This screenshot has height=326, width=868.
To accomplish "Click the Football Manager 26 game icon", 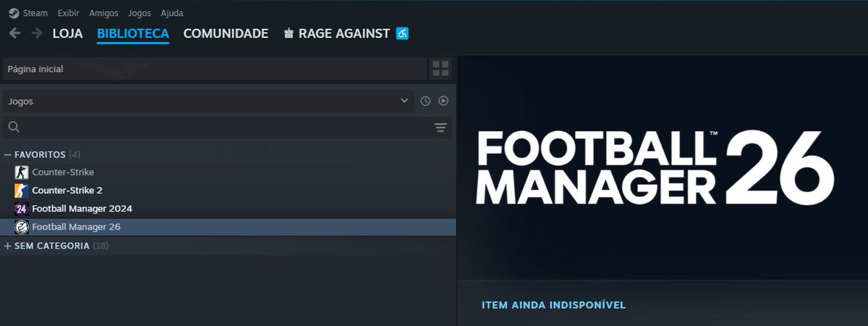I will pos(22,227).
